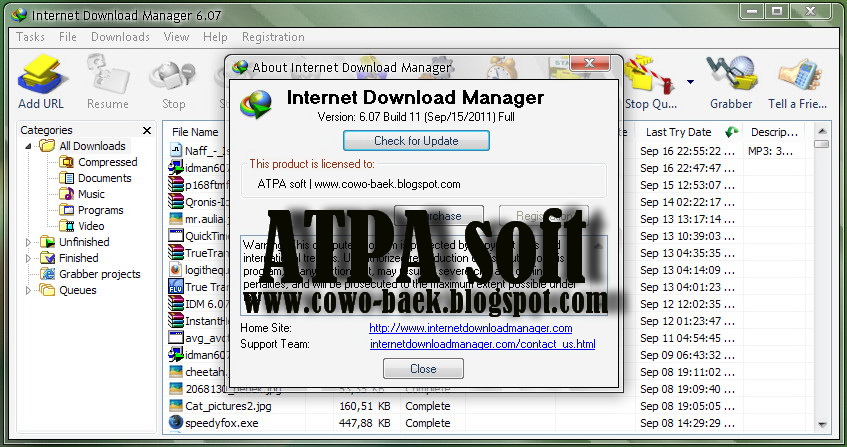Open the Registration menu
847x447 pixels.
273,37
